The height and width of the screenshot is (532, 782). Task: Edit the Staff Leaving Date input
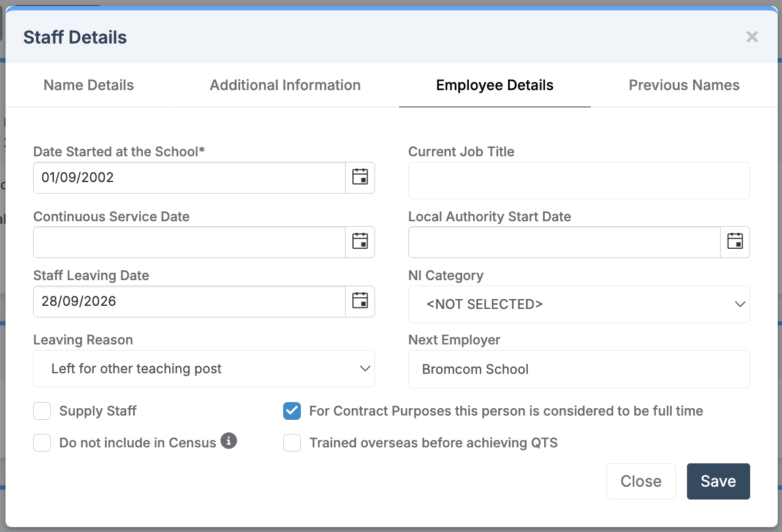pyautogui.click(x=189, y=302)
